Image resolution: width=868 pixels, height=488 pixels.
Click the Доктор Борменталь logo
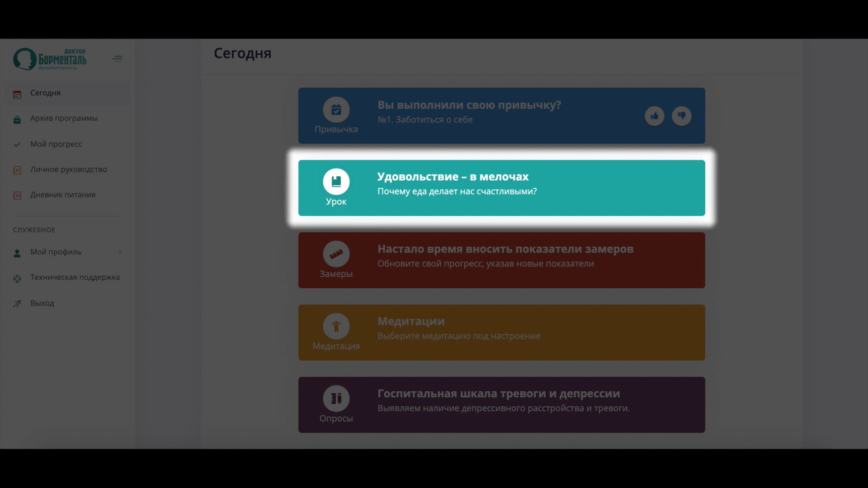pyautogui.click(x=50, y=59)
